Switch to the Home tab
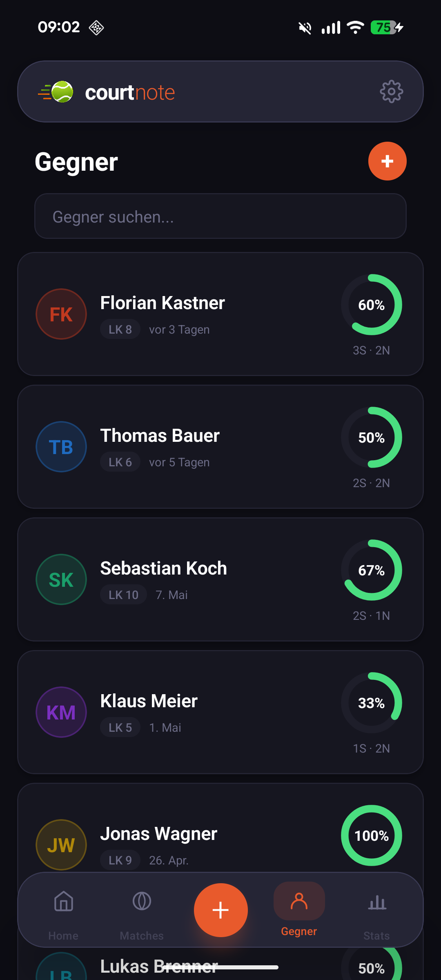The height and width of the screenshot is (980, 441). point(63,915)
